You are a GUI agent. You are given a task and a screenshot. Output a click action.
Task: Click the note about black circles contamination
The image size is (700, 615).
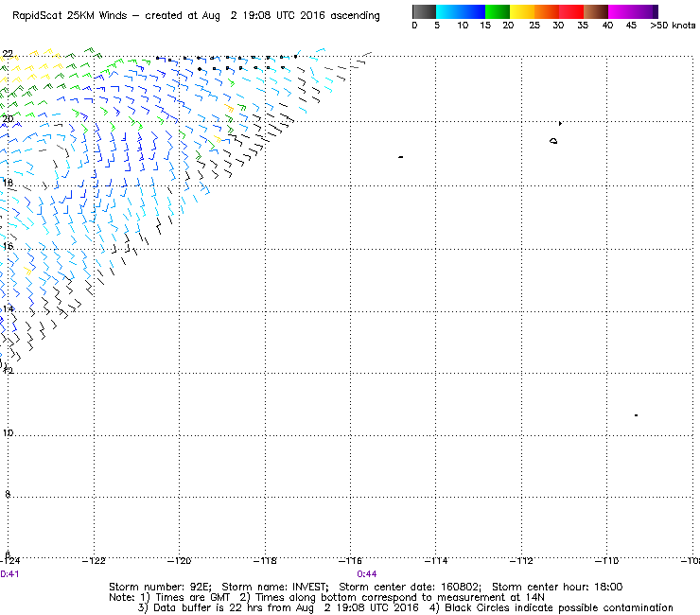coord(551,607)
